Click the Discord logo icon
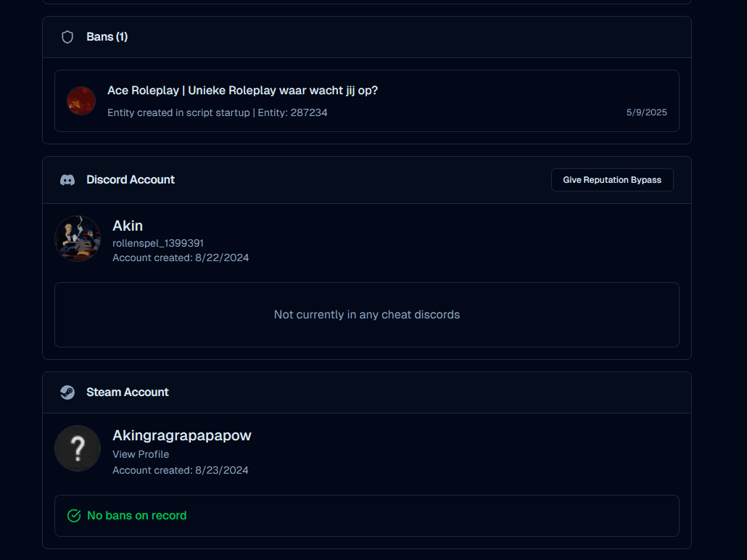747x560 pixels. point(67,180)
